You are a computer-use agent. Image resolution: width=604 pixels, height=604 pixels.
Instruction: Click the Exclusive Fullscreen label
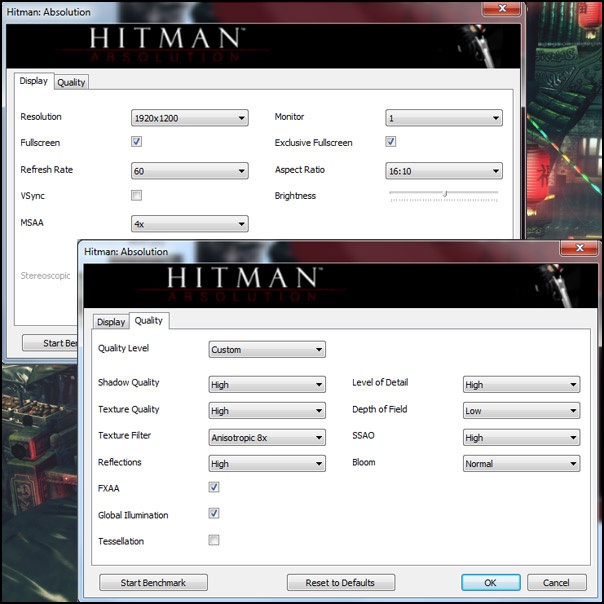(314, 143)
